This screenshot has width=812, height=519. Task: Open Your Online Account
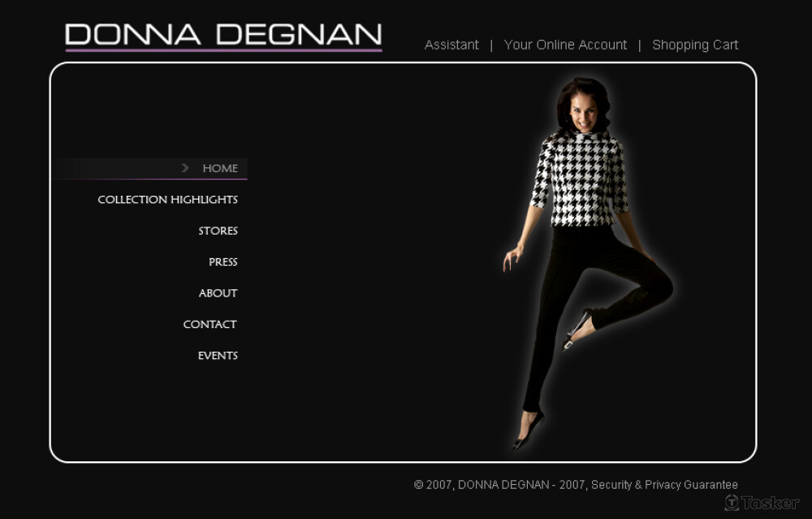[x=565, y=45]
